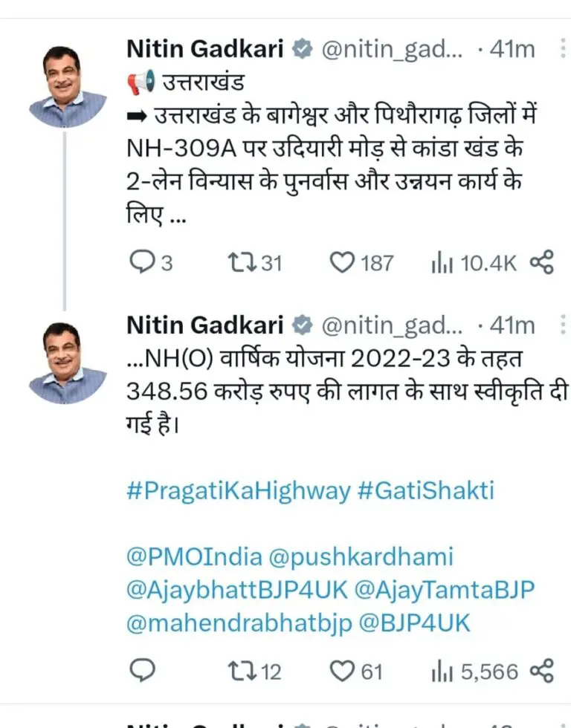The image size is (571, 728).
Task: Visit the @PMOIndia profile mention
Action: coord(195,556)
